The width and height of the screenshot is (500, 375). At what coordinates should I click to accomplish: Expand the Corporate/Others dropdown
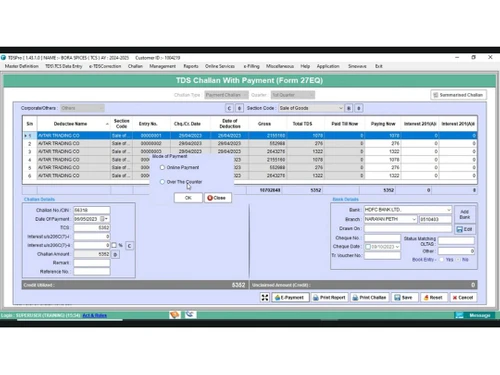click(x=101, y=108)
